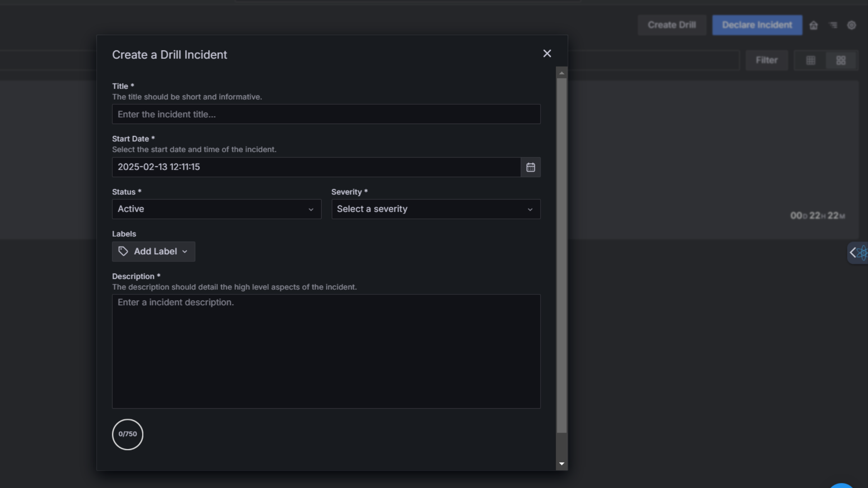Open the calendar date picker icon
Viewport: 868px width, 488px height.
point(530,167)
